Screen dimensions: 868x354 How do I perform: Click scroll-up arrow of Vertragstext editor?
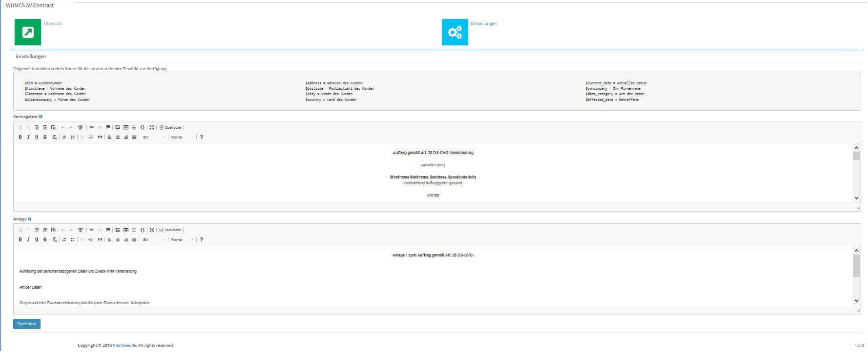click(856, 148)
